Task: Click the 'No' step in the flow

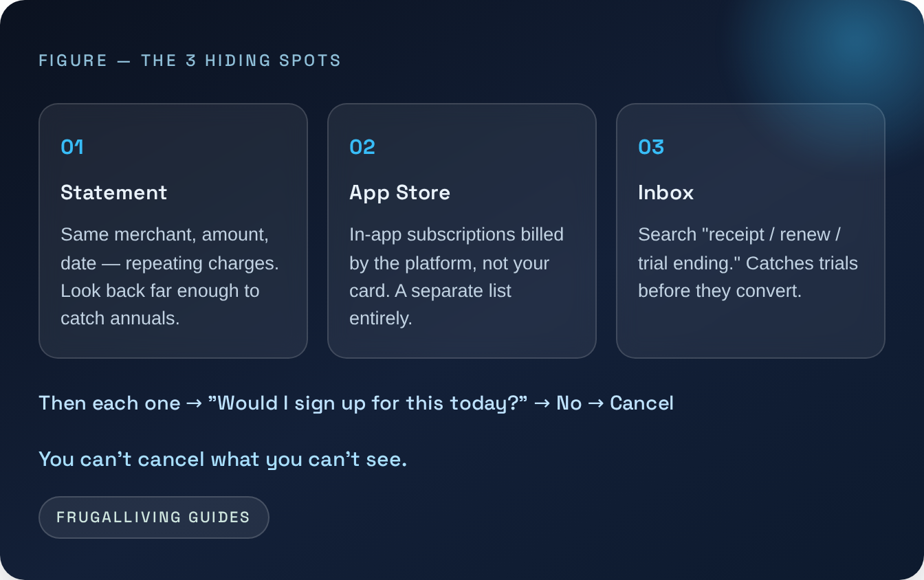Action: click(x=569, y=403)
